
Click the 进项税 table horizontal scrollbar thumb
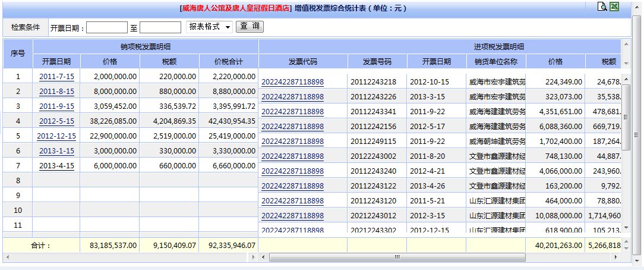coord(397,258)
